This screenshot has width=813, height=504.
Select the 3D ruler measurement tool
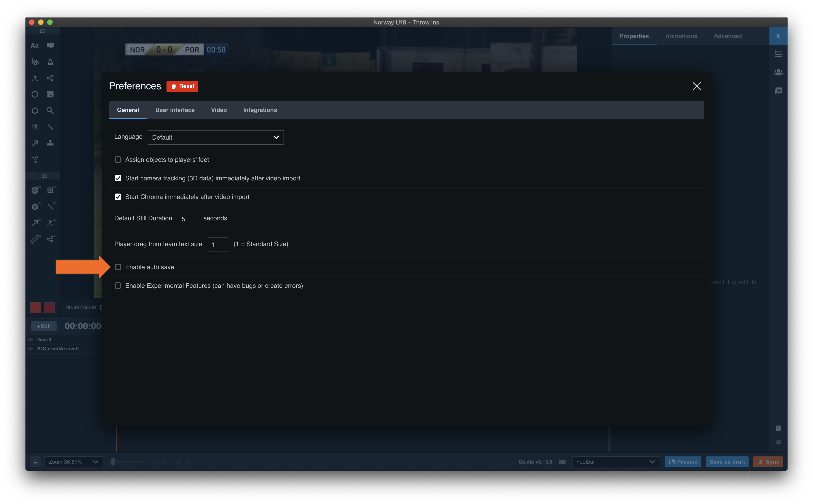[35, 239]
